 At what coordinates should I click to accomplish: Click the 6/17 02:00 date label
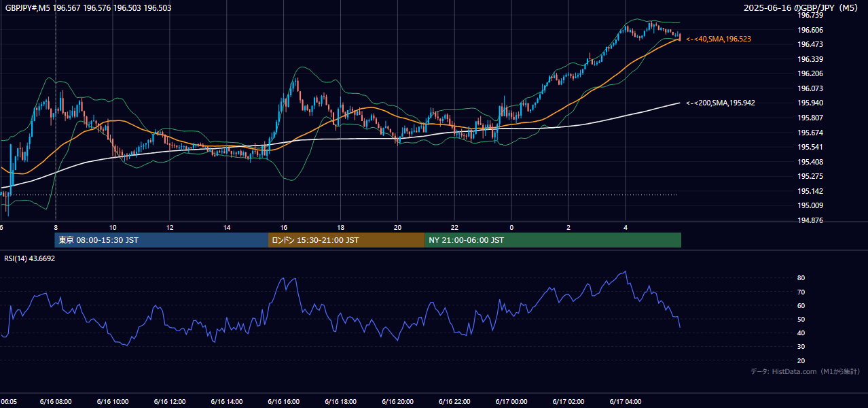568,402
